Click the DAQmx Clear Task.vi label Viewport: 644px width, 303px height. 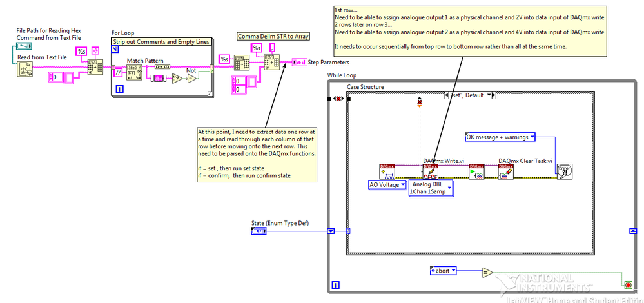[x=525, y=161]
